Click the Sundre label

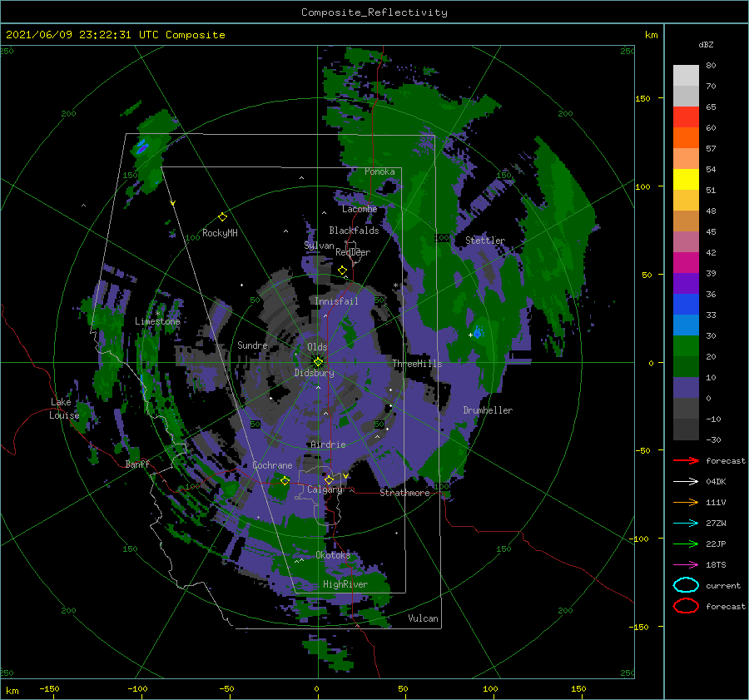[252, 345]
